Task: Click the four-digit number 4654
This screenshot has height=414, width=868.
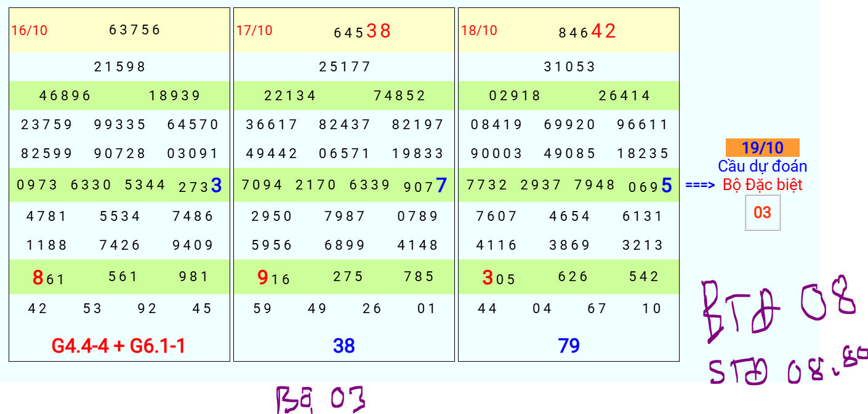Action: [x=569, y=216]
